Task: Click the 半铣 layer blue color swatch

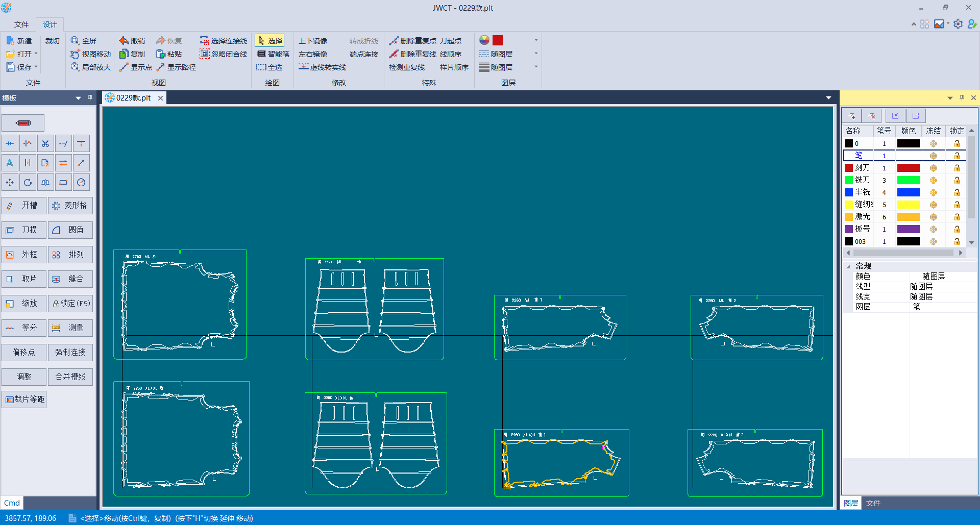Action: (908, 192)
